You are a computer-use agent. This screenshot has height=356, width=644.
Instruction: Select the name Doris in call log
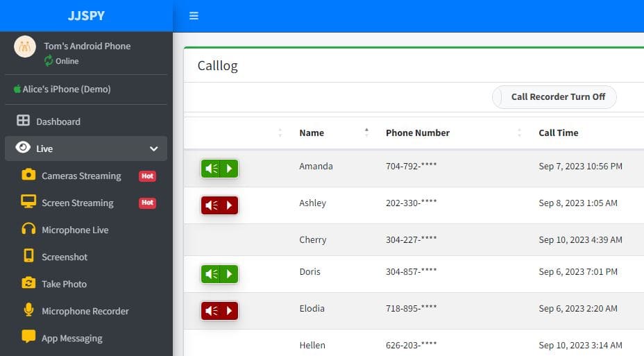310,272
